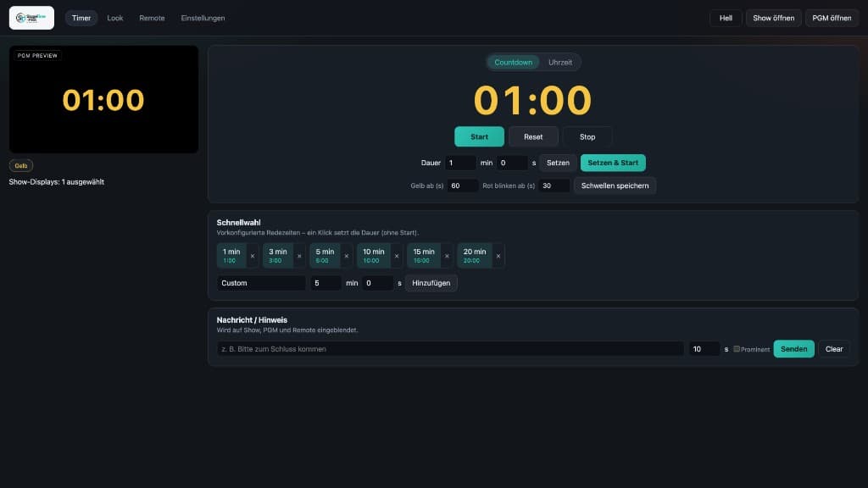Click the app logo in the header
The width and height of the screenshot is (868, 488).
[x=31, y=18]
